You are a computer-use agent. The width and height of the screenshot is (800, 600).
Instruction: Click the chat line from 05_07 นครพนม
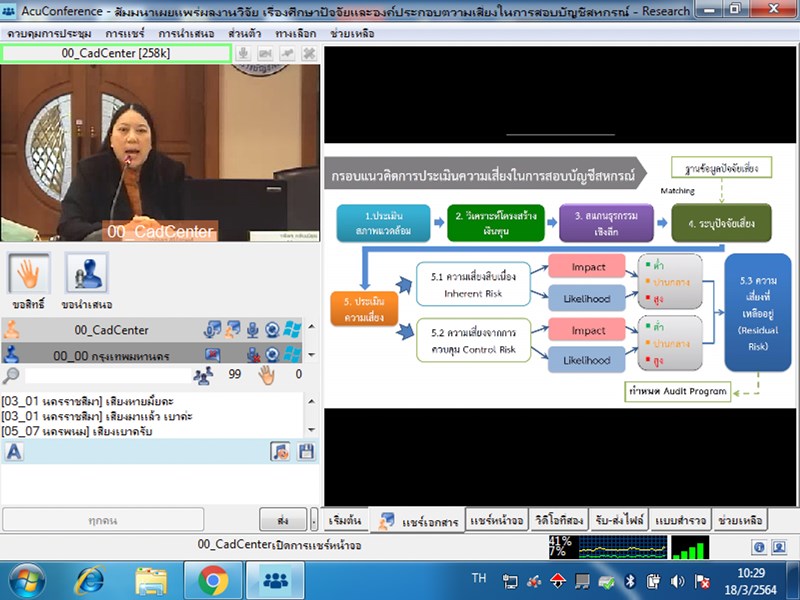pos(77,431)
